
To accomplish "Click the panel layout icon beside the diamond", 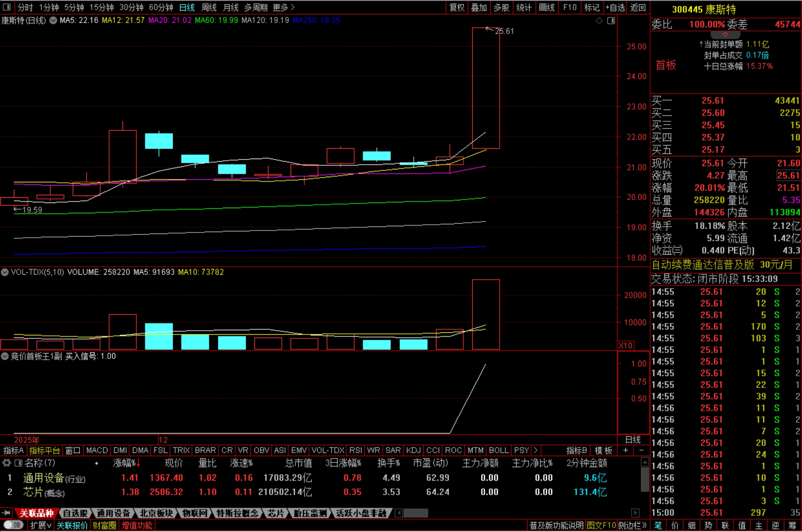I will click(x=611, y=21).
